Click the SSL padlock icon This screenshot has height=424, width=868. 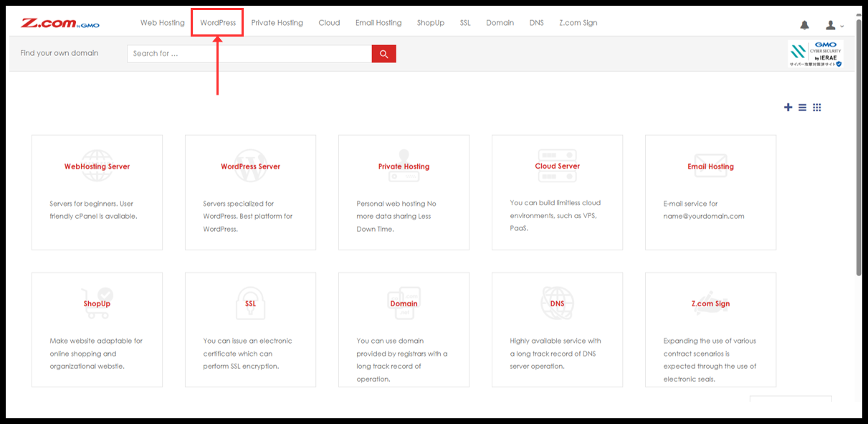[x=251, y=303]
